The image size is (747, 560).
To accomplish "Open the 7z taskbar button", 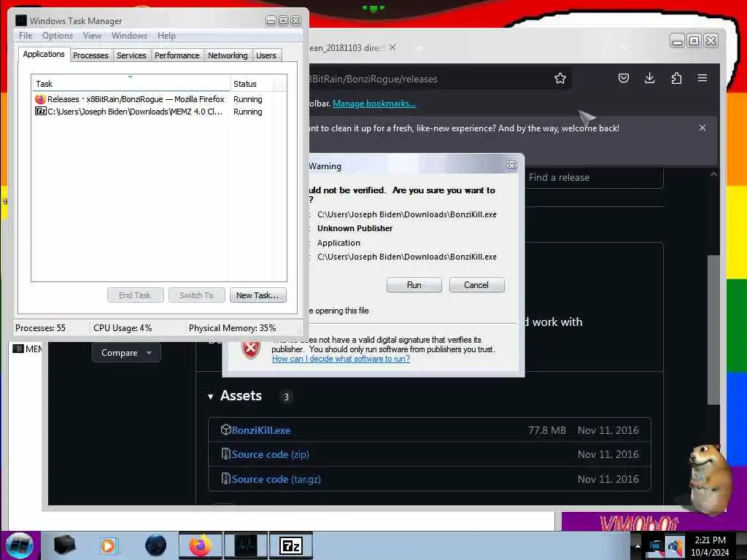I will click(x=290, y=545).
